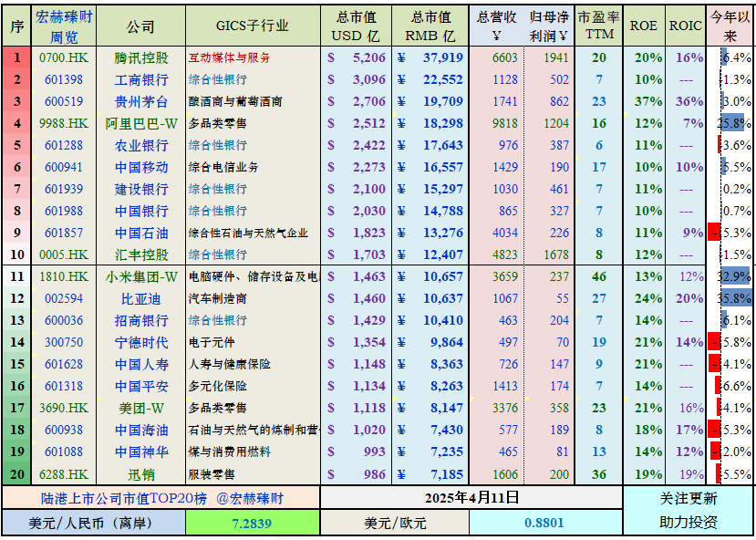Select the 中国移动 company cell
Image resolution: width=756 pixels, height=540 pixels.
(140, 167)
